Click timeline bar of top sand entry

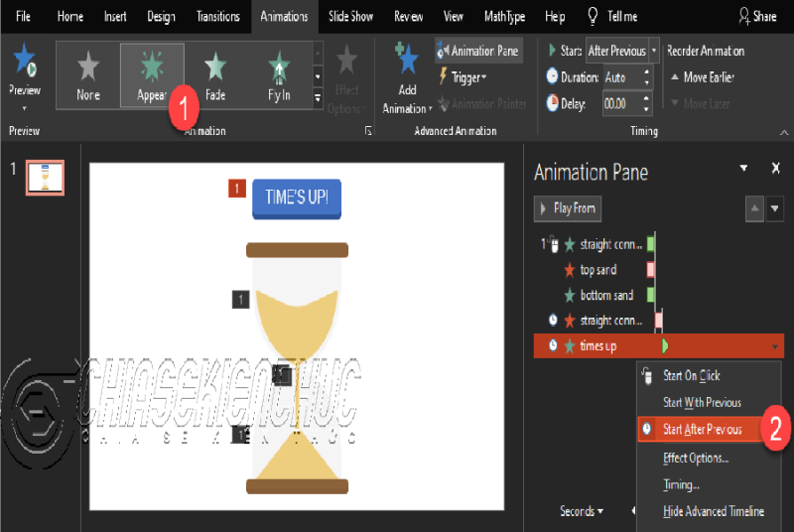[651, 270]
